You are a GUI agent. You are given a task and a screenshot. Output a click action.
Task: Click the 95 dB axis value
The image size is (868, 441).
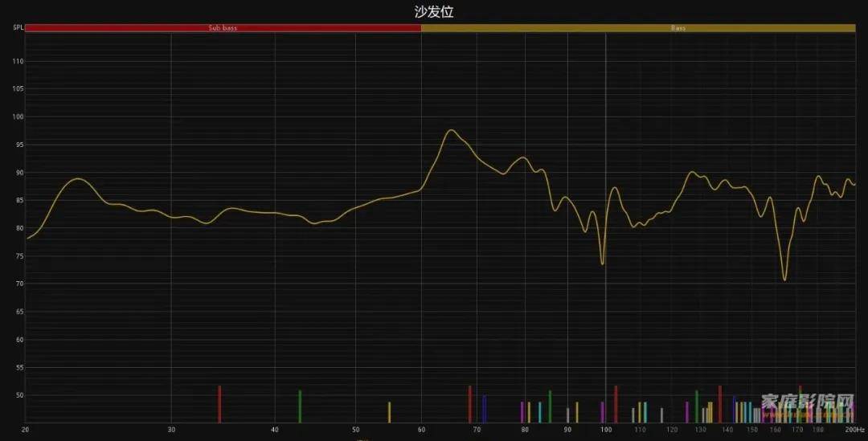pyautogui.click(x=19, y=145)
